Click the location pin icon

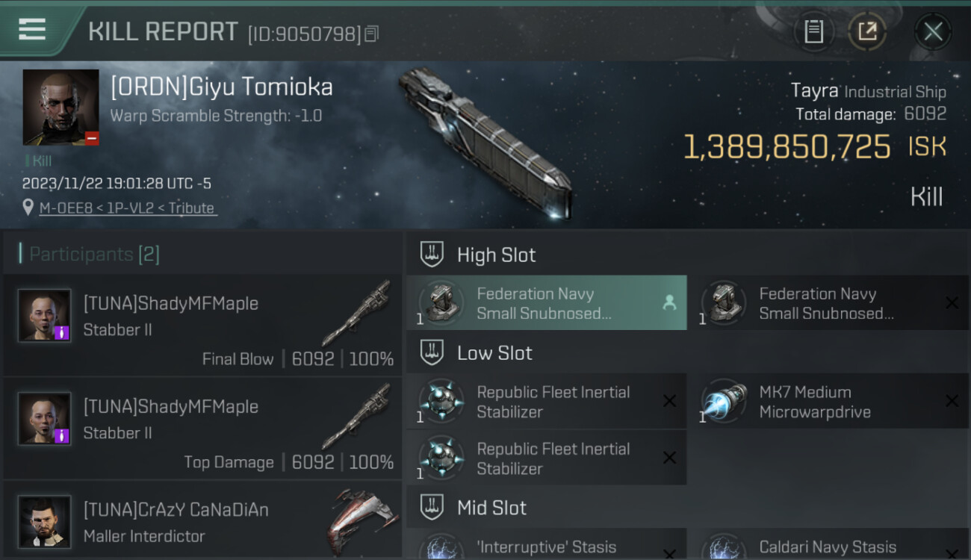pos(28,208)
